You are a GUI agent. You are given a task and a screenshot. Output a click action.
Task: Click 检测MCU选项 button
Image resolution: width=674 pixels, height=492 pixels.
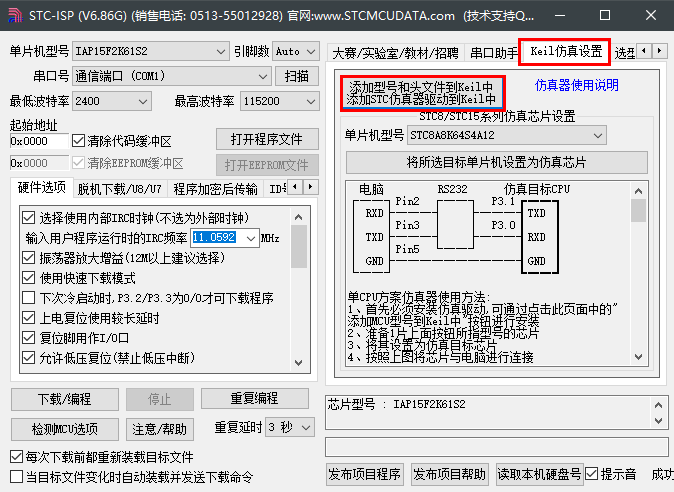[x=64, y=429]
